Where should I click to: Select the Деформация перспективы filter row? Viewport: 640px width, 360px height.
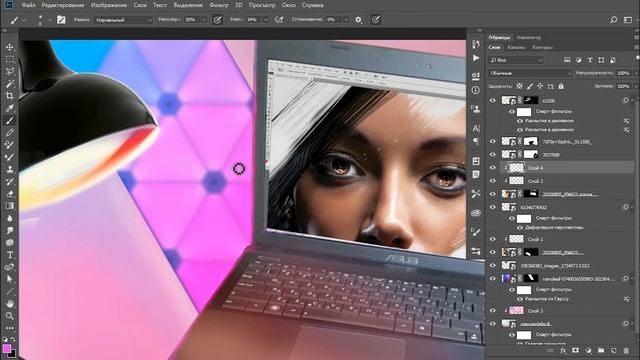(554, 227)
